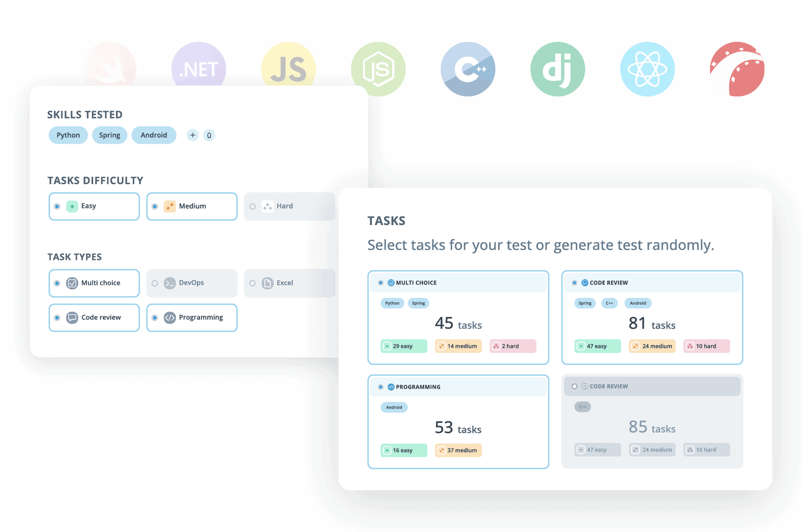
Task: Select the Django dj icon
Action: 558,69
